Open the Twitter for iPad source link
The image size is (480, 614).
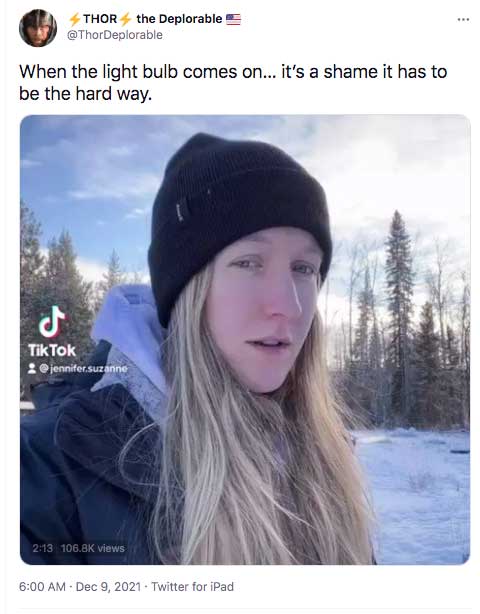point(193,587)
